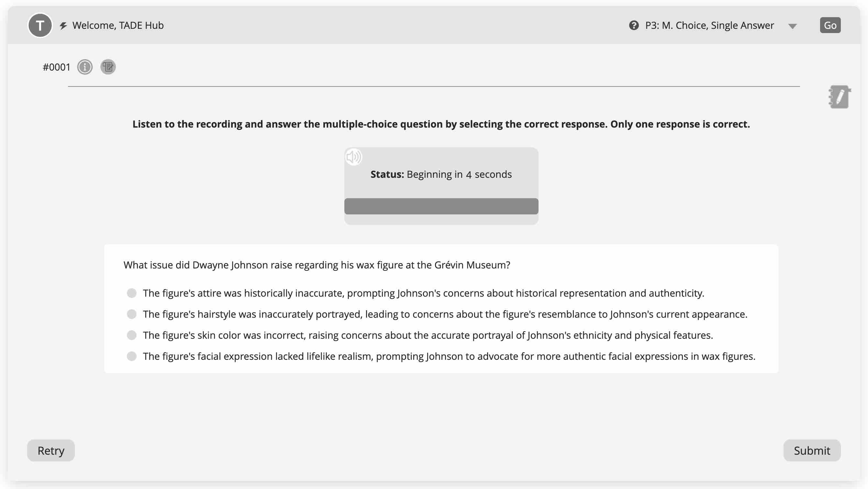
Task: Click the dropdown arrow next to P3 M. Choice
Action: coord(794,25)
